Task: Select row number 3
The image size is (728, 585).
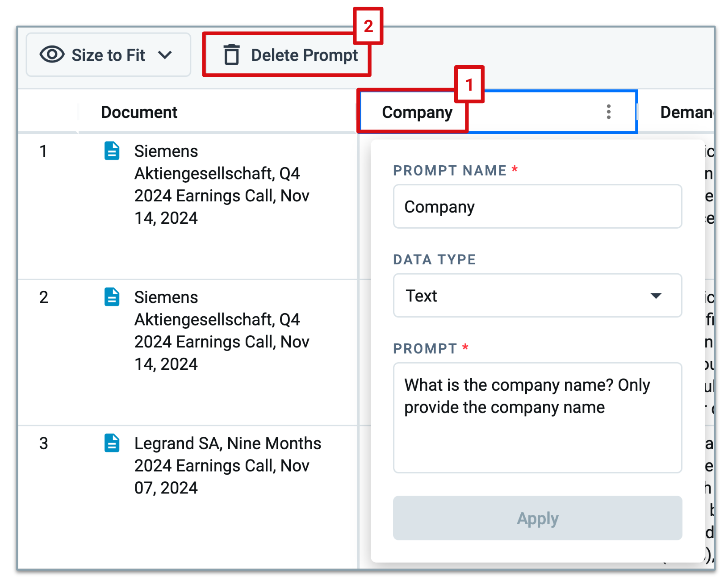Action: 43,443
